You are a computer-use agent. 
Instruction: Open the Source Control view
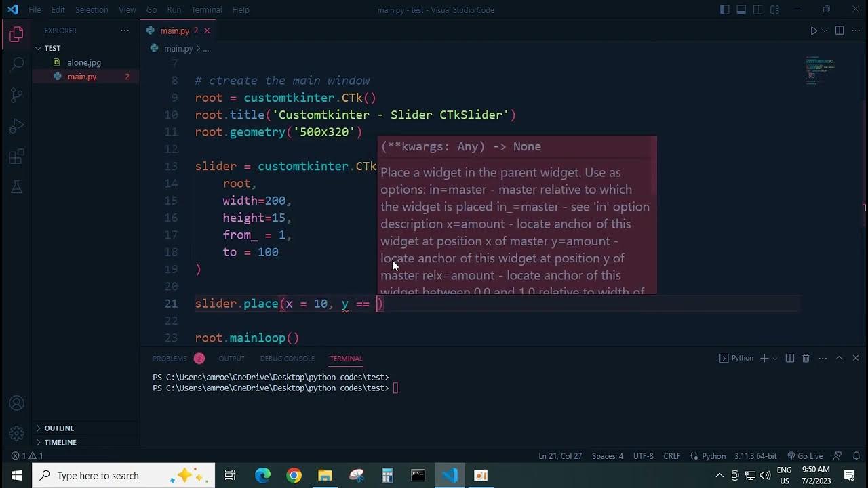(x=16, y=95)
